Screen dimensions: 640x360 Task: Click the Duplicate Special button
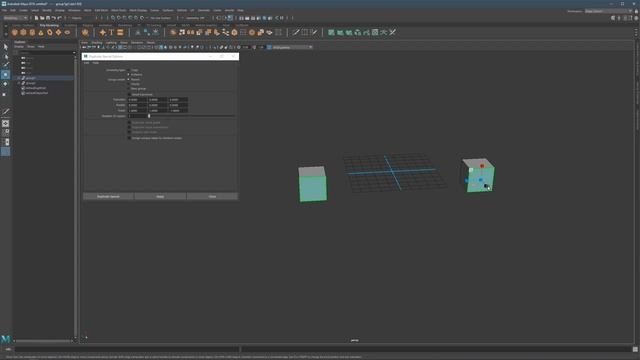(x=108, y=196)
